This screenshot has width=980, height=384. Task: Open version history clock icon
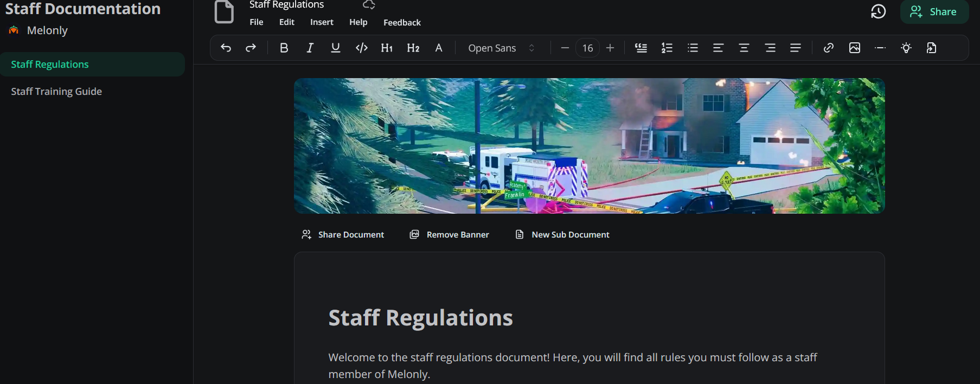(878, 12)
